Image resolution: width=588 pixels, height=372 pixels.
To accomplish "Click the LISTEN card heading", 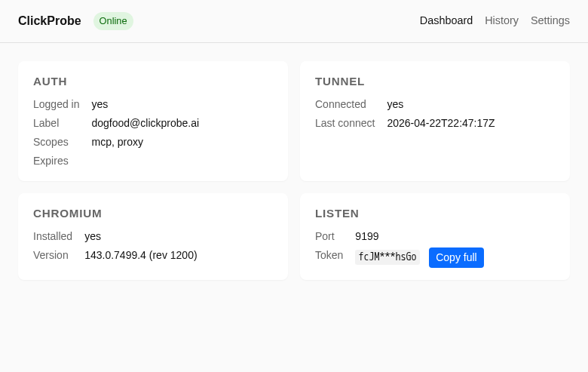I will pos(337,214).
